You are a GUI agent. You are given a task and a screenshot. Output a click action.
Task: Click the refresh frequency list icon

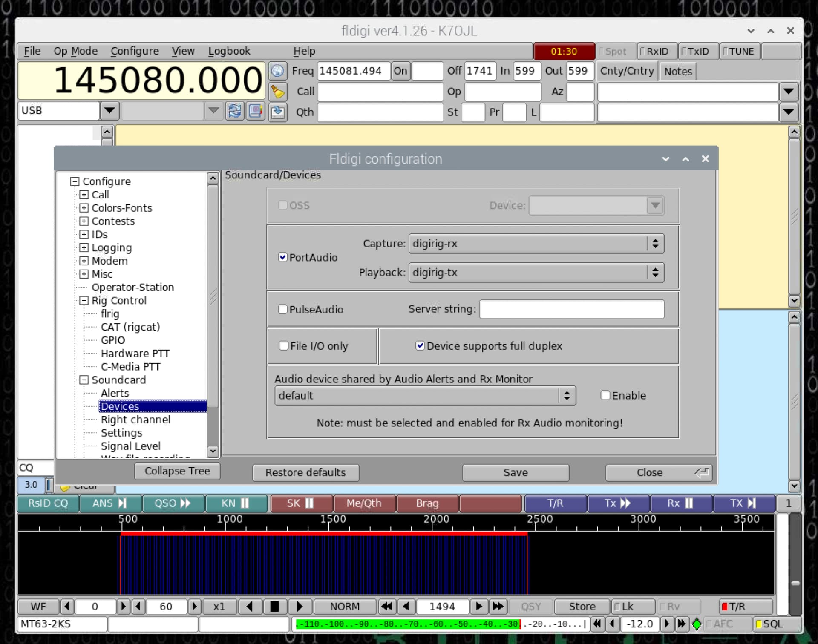coord(235,111)
